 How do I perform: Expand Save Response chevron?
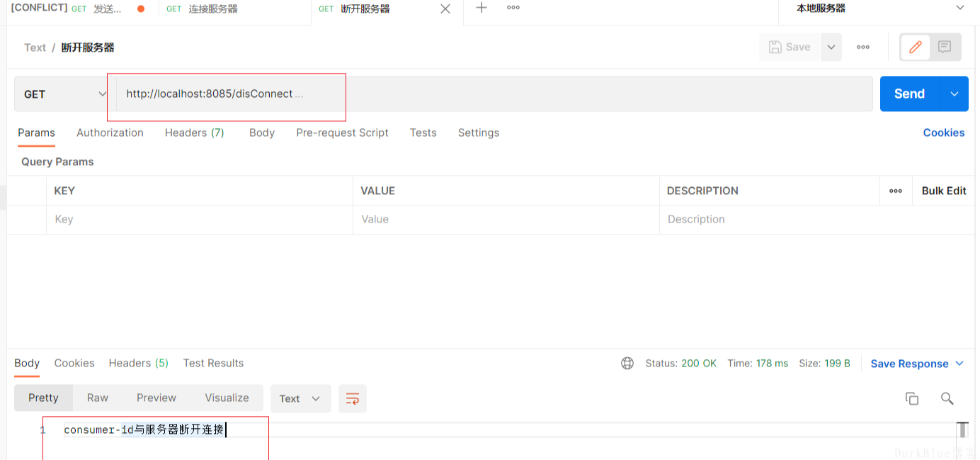point(959,364)
